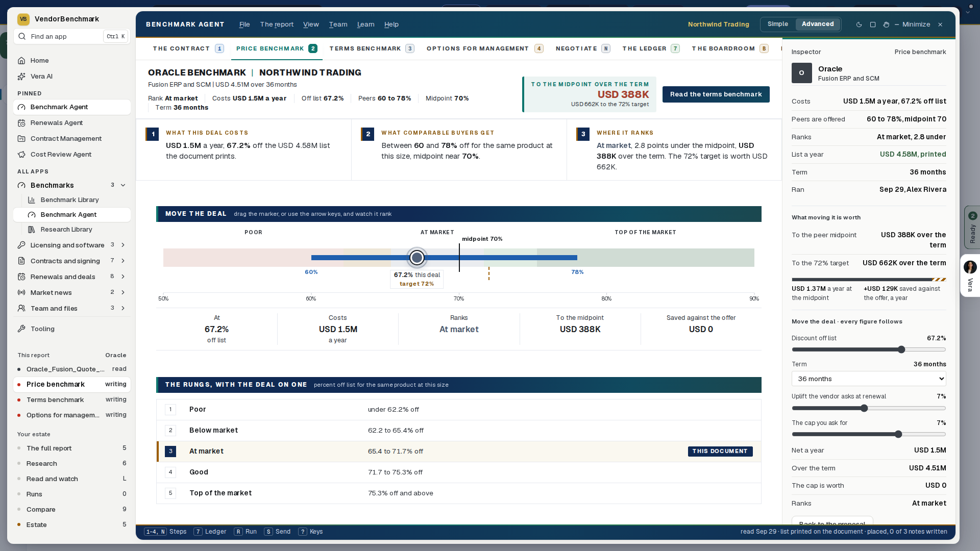Click the Ready tab on right edge
The height and width of the screenshot is (551, 980).
pos(972,228)
